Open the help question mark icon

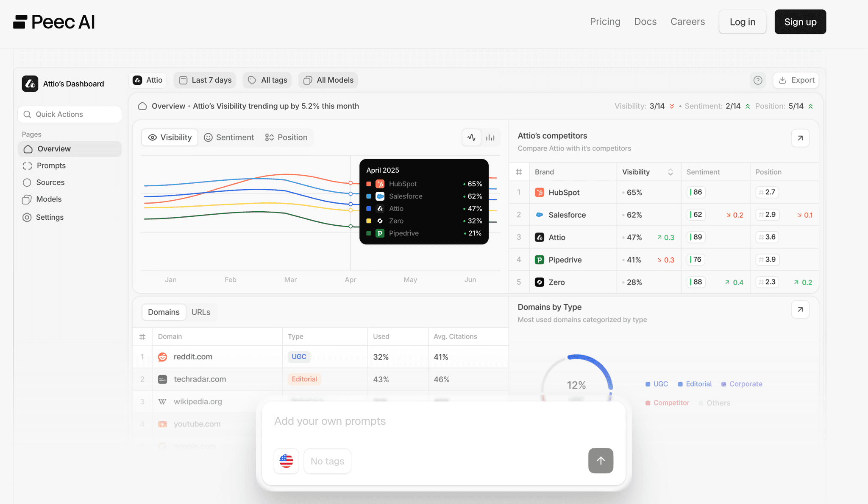click(758, 80)
